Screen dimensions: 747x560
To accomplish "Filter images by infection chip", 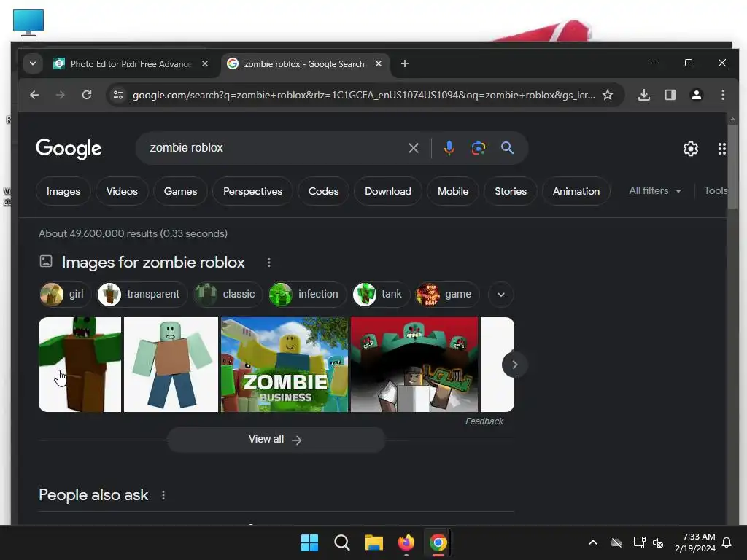I will [307, 295].
